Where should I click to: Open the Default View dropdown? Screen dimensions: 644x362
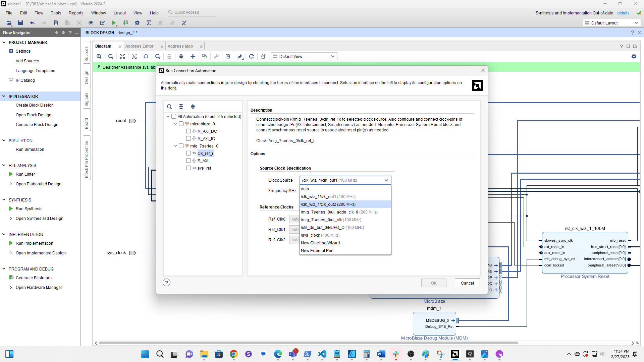coord(304,56)
